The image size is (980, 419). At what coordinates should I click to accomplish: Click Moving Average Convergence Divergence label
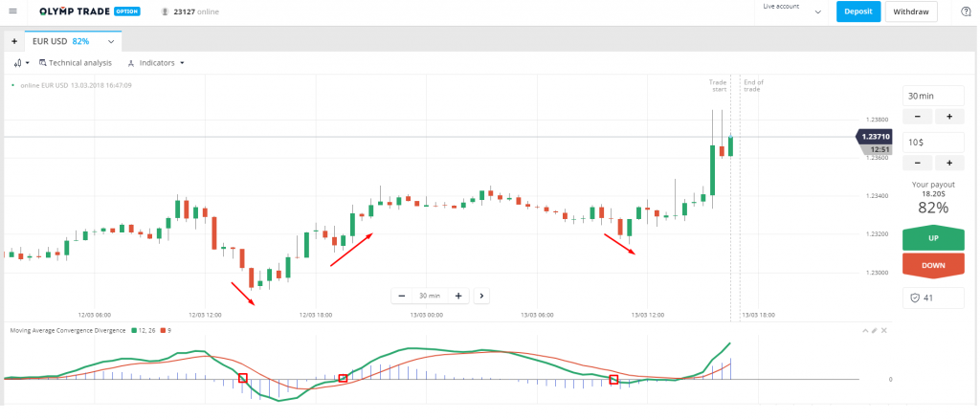68,330
